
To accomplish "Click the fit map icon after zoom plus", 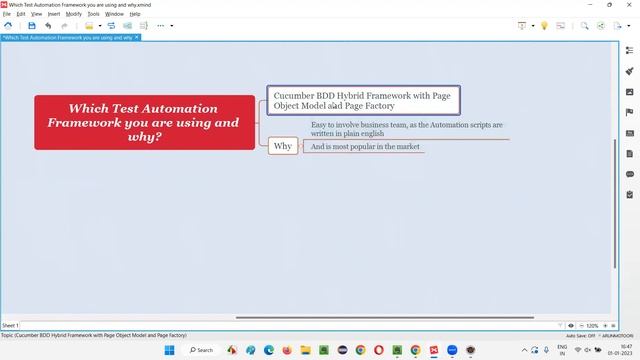I will coord(613,326).
